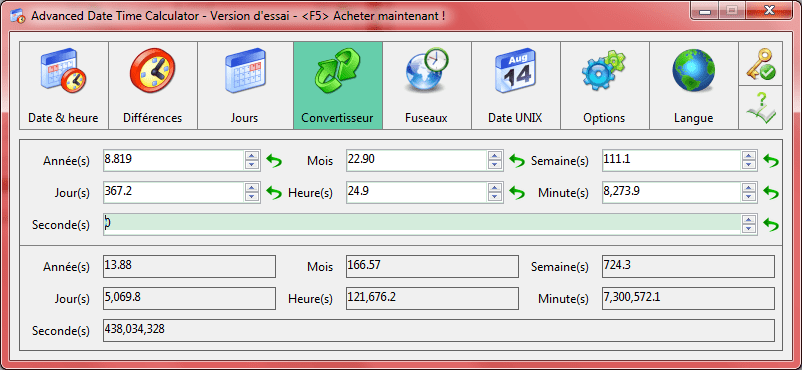Reset the Semaine(s) input with green arrow

[x=771, y=161]
